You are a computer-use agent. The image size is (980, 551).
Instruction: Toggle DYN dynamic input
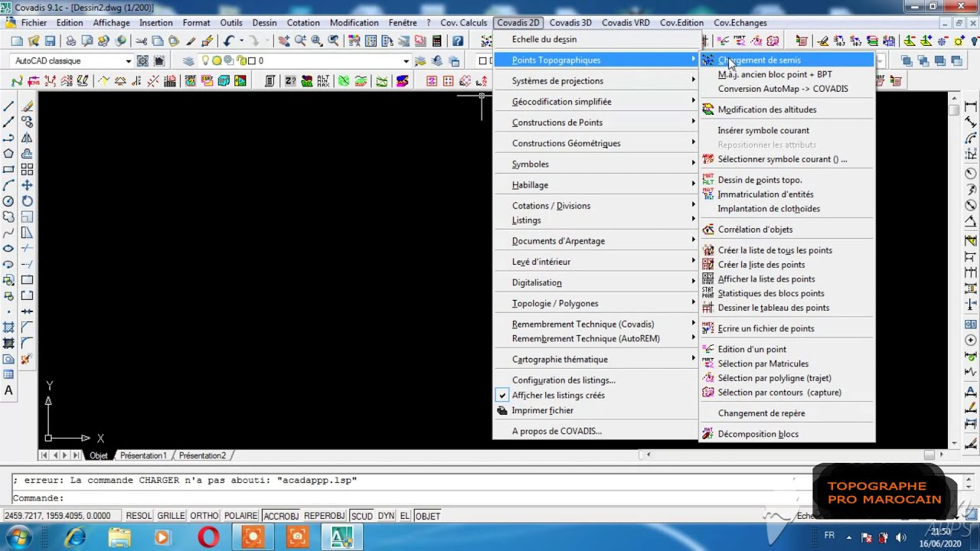pos(386,516)
